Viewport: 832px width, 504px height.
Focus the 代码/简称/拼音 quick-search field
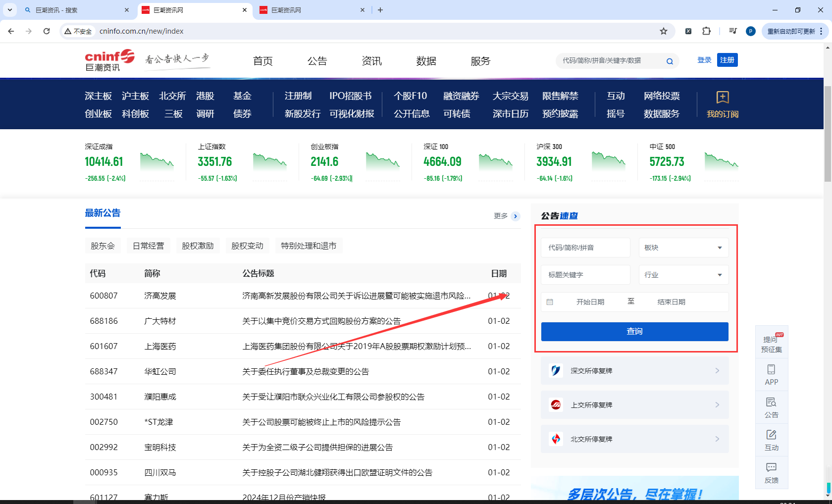pos(585,248)
